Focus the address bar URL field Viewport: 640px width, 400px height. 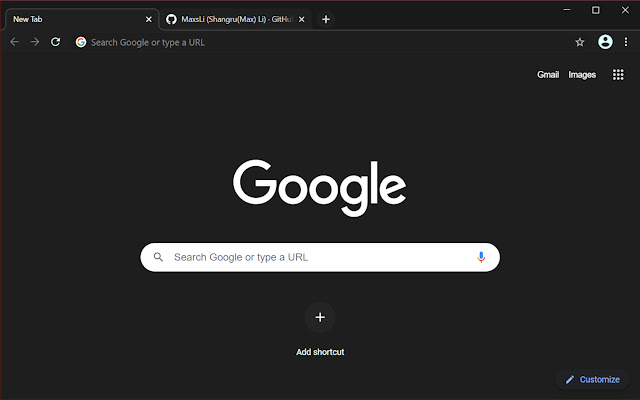coord(322,42)
